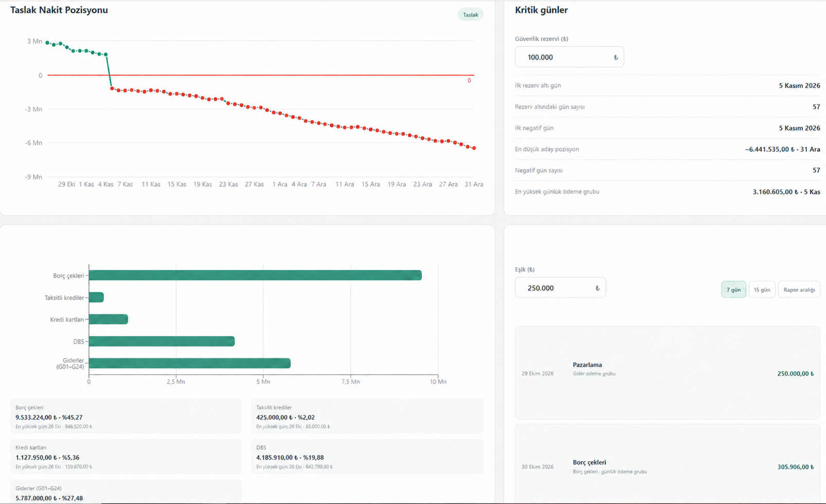Click the '7,5 Mn' bar chart axis label
The image size is (826, 504).
pyautogui.click(x=350, y=382)
